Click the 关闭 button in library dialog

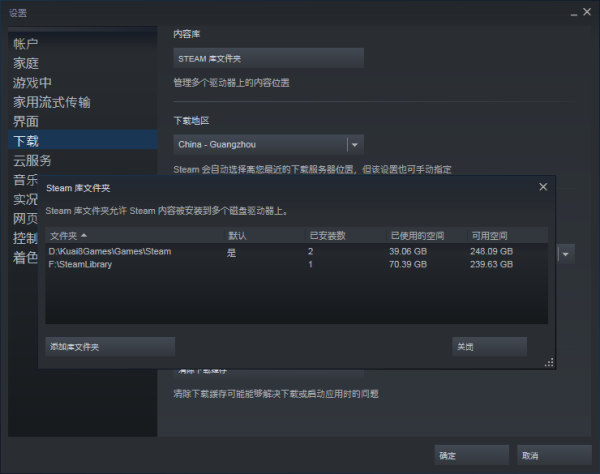tap(489, 347)
